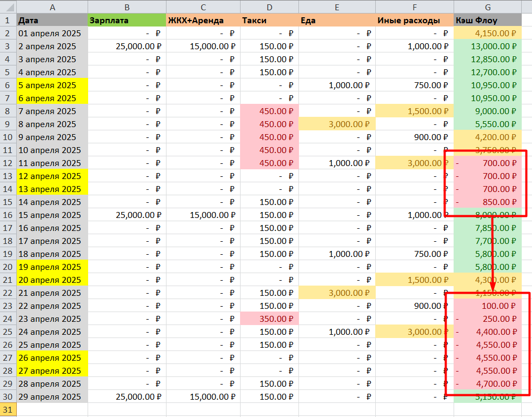Screen dimensions: 532x417
Task: Select the '12 апреля 2025' date cell
Action: pos(52,176)
